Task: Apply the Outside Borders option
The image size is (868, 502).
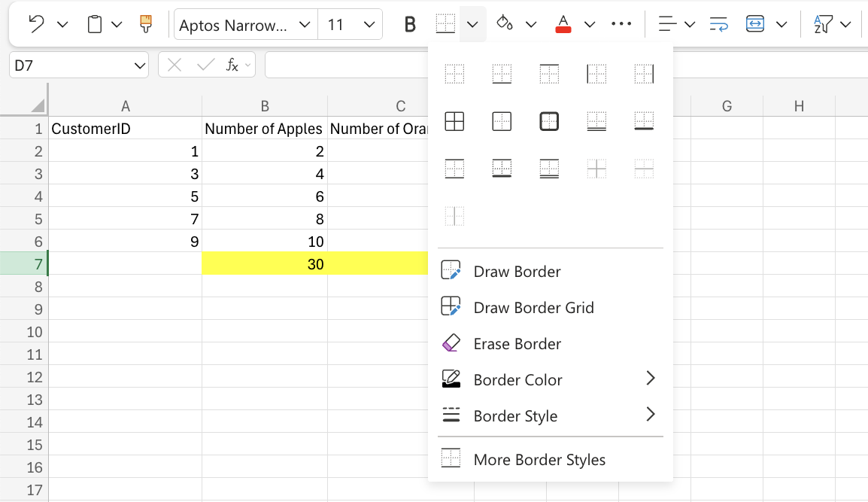Action: coord(502,120)
